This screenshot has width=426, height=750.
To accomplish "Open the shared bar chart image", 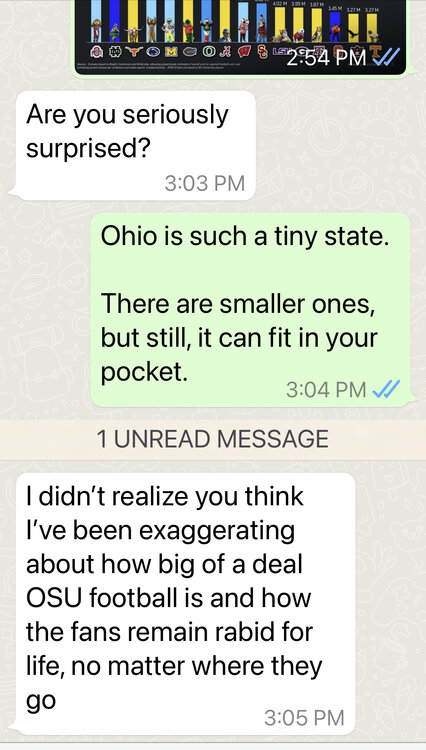I will click(241, 36).
